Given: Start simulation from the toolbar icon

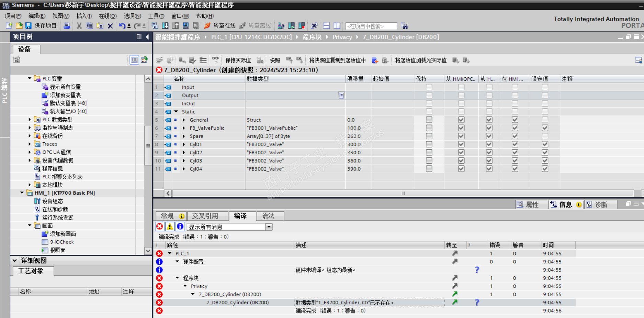Looking at the screenshot, I should click(186, 26).
